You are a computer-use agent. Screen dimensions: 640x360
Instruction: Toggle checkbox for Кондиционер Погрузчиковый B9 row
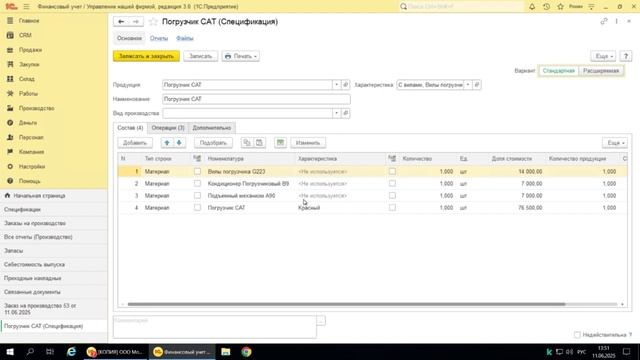click(x=197, y=183)
